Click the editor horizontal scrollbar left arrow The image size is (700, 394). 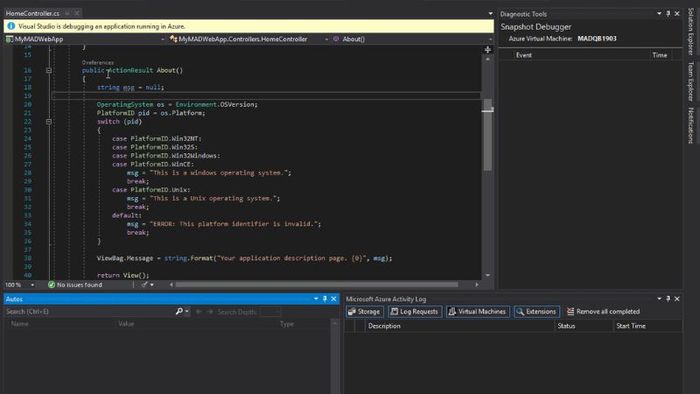click(171, 284)
